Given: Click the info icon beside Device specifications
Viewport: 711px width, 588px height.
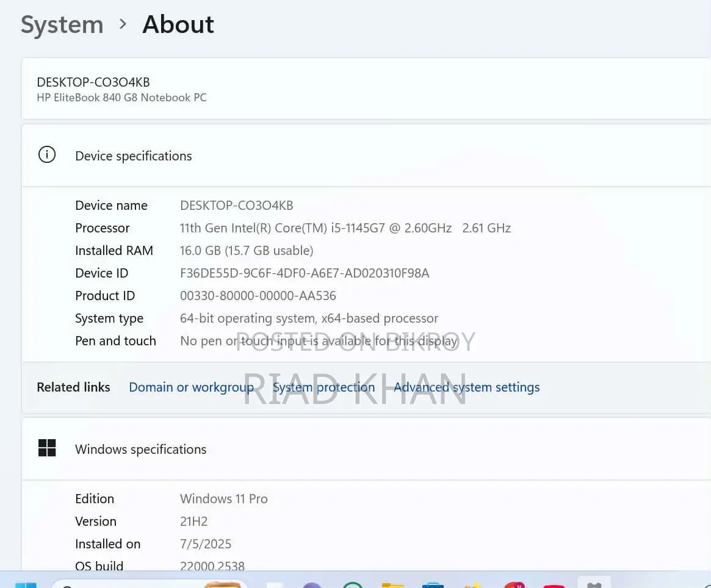Looking at the screenshot, I should pyautogui.click(x=47, y=154).
